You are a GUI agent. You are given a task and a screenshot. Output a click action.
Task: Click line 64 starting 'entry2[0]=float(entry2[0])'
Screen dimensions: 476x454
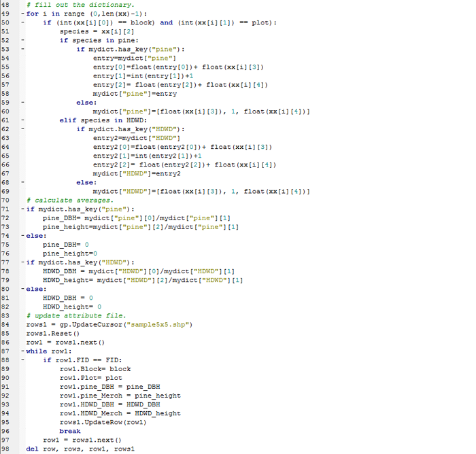pyautogui.click(x=182, y=147)
